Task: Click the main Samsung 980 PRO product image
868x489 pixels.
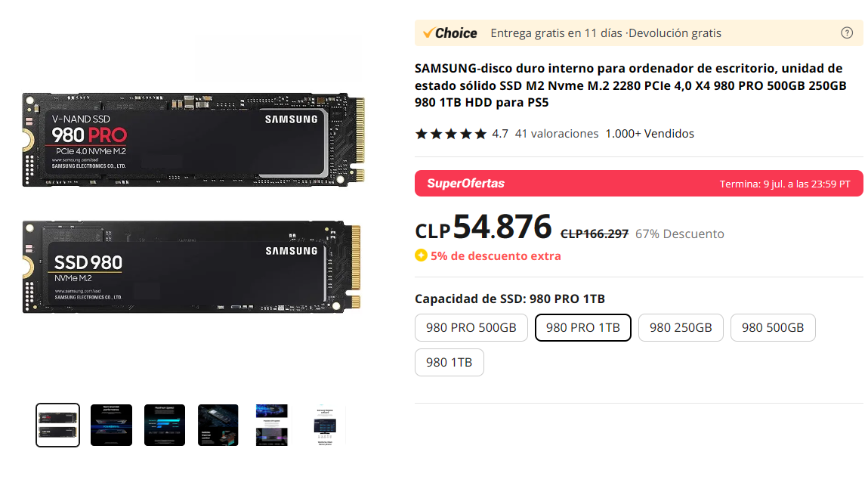Action: 193,204
